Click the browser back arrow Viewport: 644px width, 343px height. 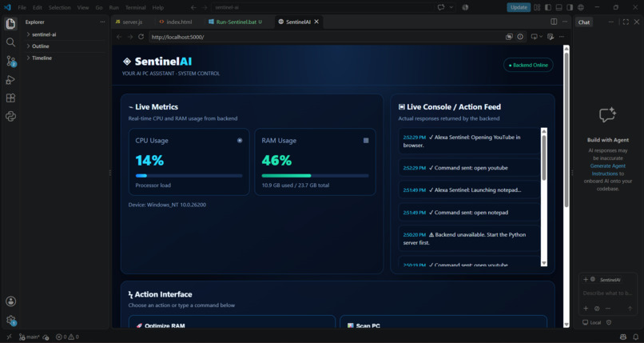point(119,37)
